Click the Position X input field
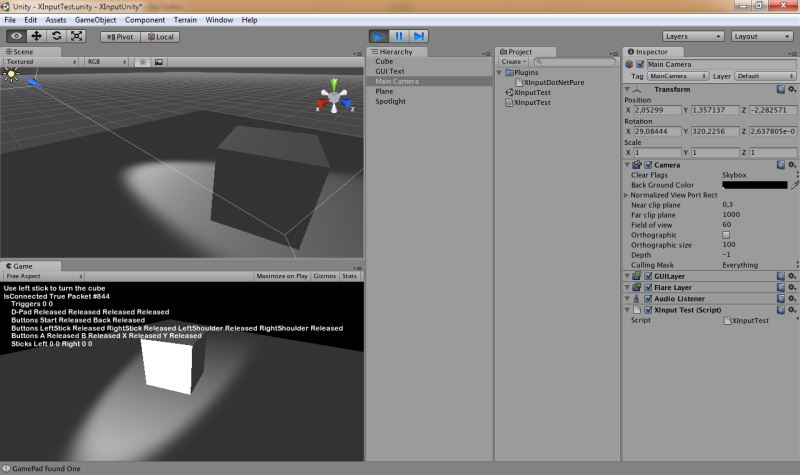 pyautogui.click(x=658, y=110)
